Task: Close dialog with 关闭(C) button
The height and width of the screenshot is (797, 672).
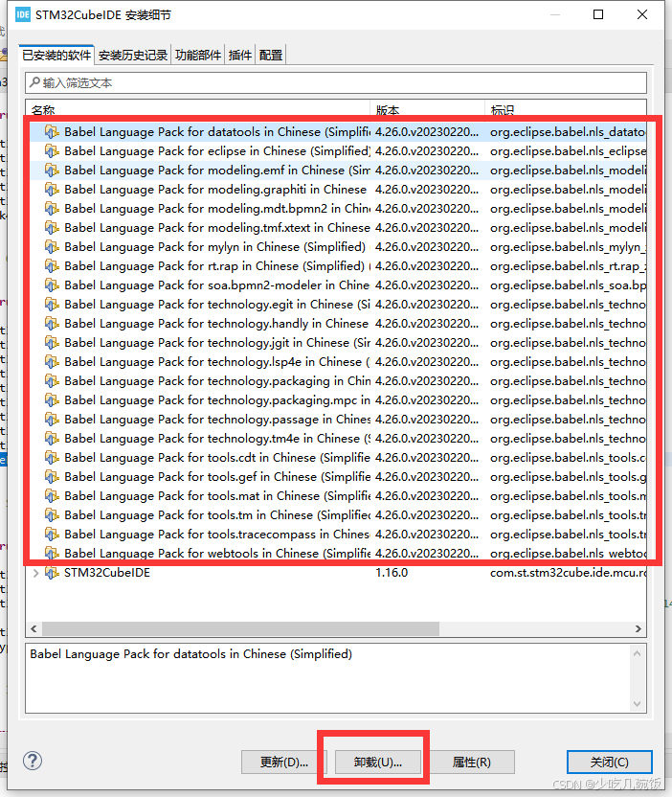Action: [x=610, y=762]
